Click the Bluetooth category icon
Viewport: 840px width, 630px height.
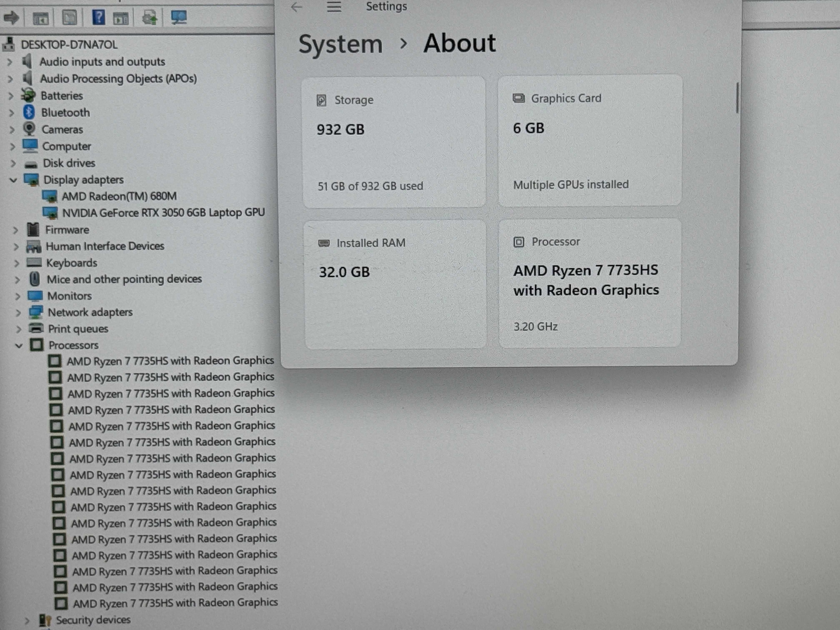coord(29,112)
